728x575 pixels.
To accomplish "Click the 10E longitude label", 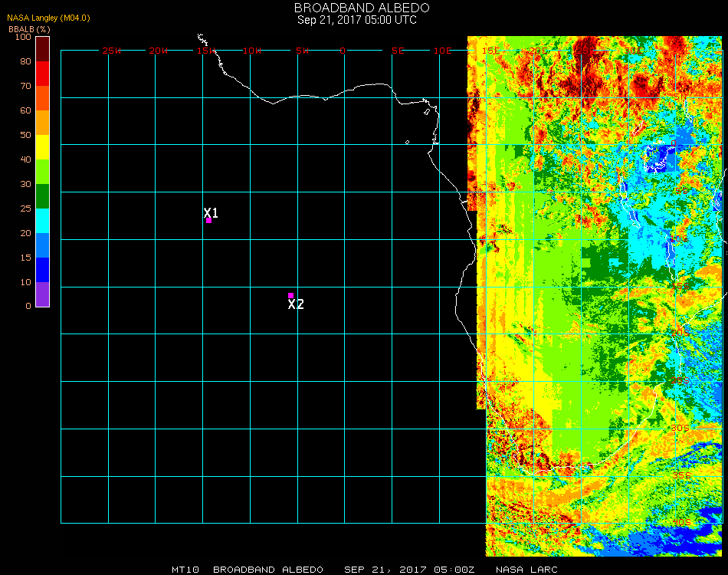I will point(442,51).
